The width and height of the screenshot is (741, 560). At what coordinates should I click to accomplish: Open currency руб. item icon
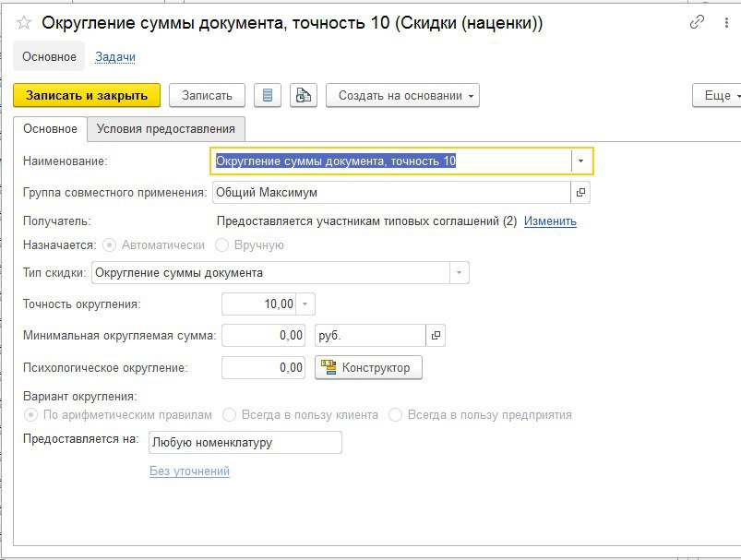[436, 336]
